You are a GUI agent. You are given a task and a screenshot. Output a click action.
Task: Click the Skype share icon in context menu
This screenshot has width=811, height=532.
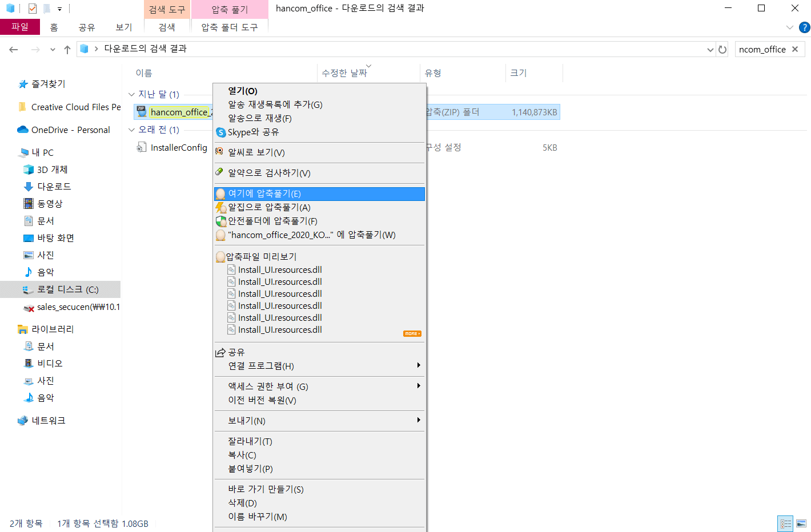tap(221, 132)
